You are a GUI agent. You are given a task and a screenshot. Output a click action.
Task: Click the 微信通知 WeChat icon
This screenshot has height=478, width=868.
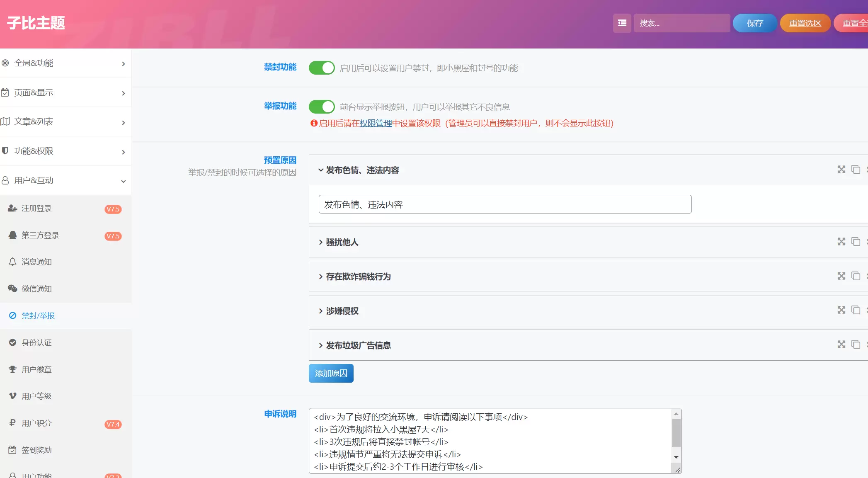tap(12, 289)
